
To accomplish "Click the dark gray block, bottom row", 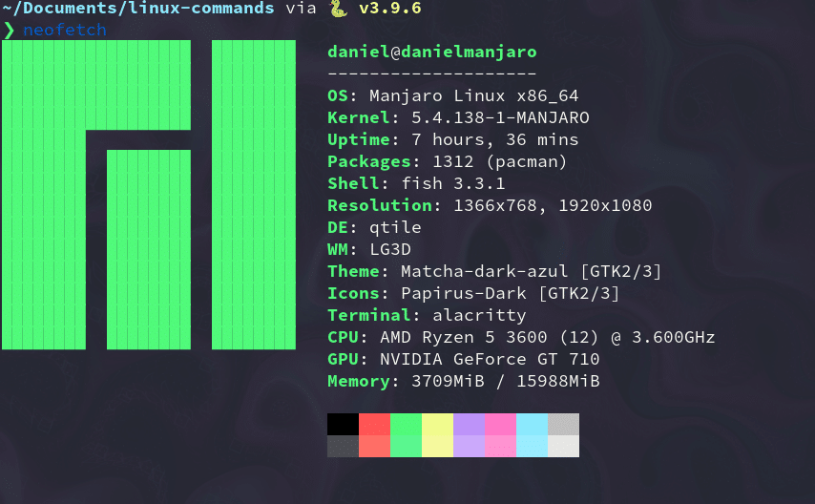I will [343, 447].
